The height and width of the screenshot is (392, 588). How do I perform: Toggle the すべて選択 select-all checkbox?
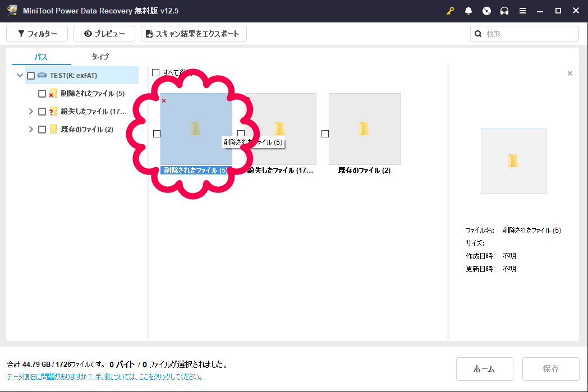tap(155, 72)
